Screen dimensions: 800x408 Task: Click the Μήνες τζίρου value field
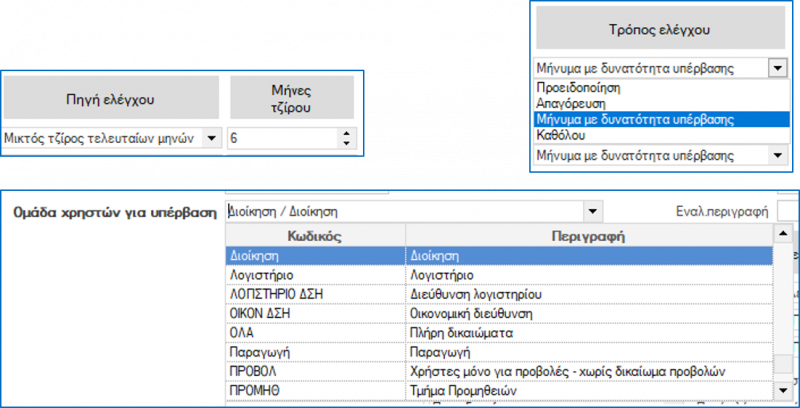284,138
